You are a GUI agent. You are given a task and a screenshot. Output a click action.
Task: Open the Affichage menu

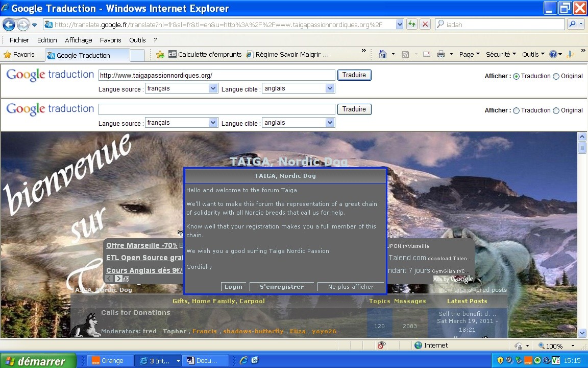79,40
